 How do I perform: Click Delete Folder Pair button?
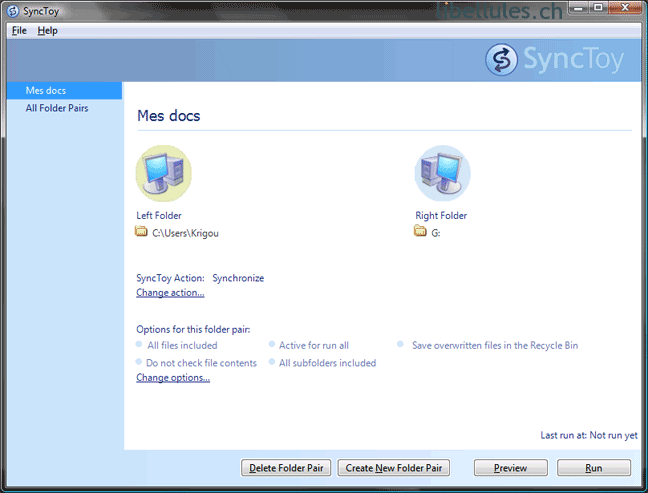[x=286, y=468]
